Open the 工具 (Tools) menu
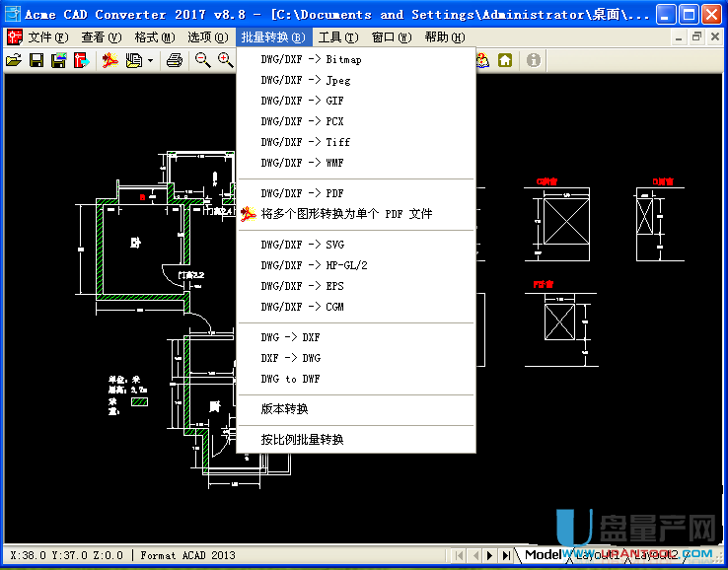The width and height of the screenshot is (728, 570). [x=336, y=37]
